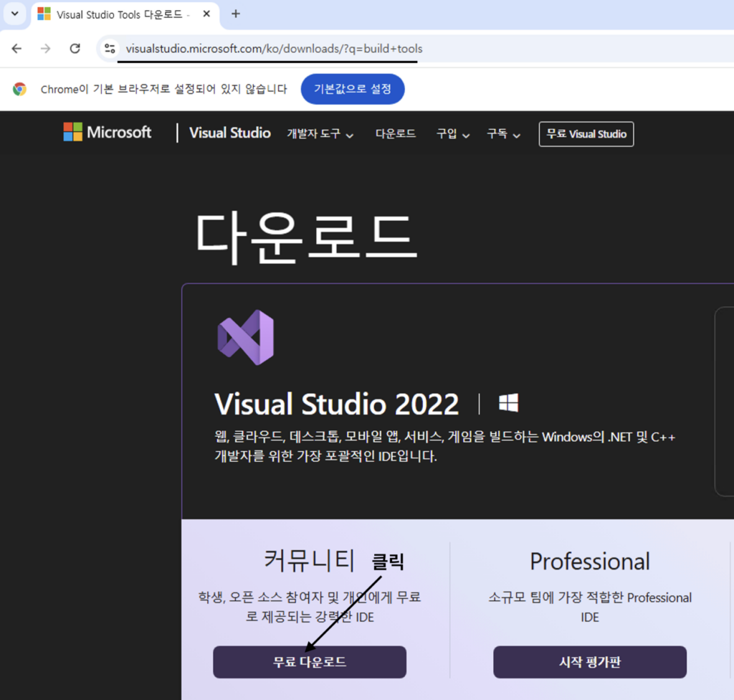Image resolution: width=734 pixels, height=700 pixels.
Task: Click the browser forward arrow
Action: [x=45, y=49]
